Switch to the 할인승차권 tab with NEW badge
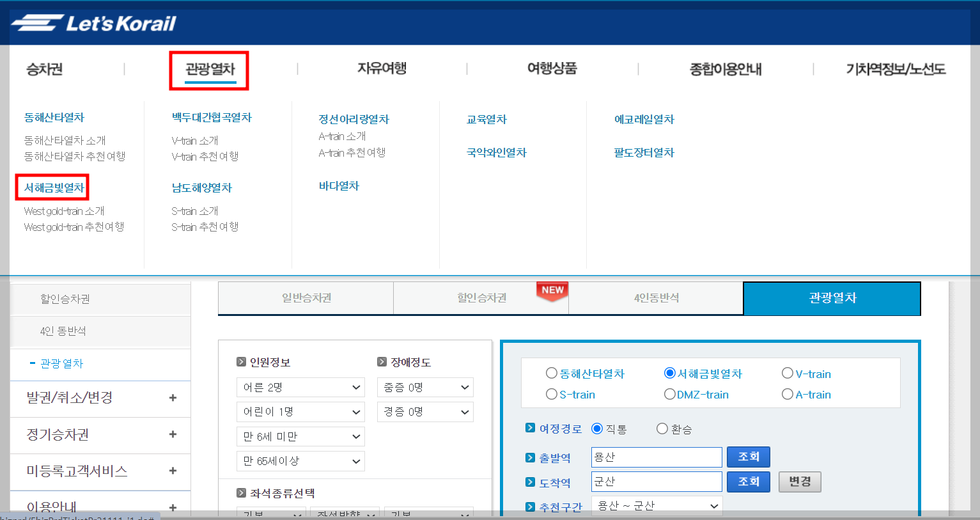 [x=481, y=298]
